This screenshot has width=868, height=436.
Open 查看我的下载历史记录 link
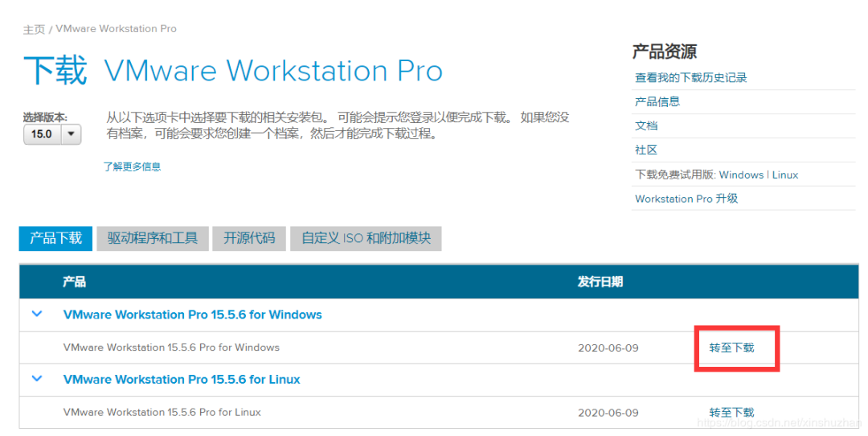691,77
